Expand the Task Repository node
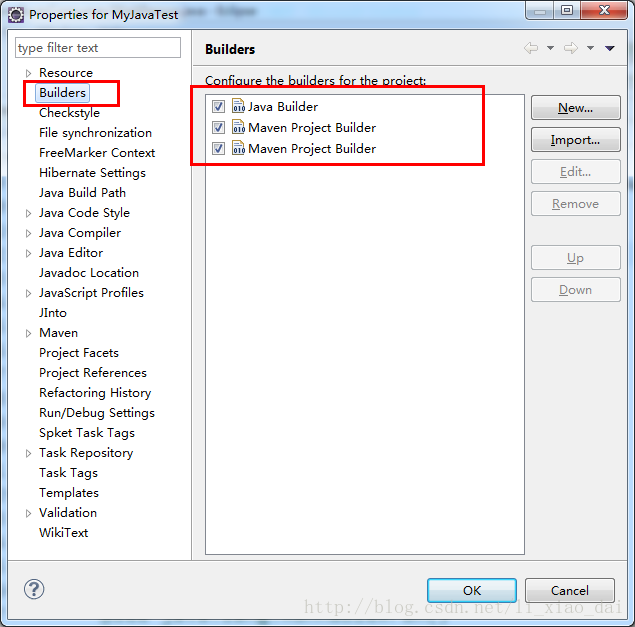 pyautogui.click(x=28, y=453)
